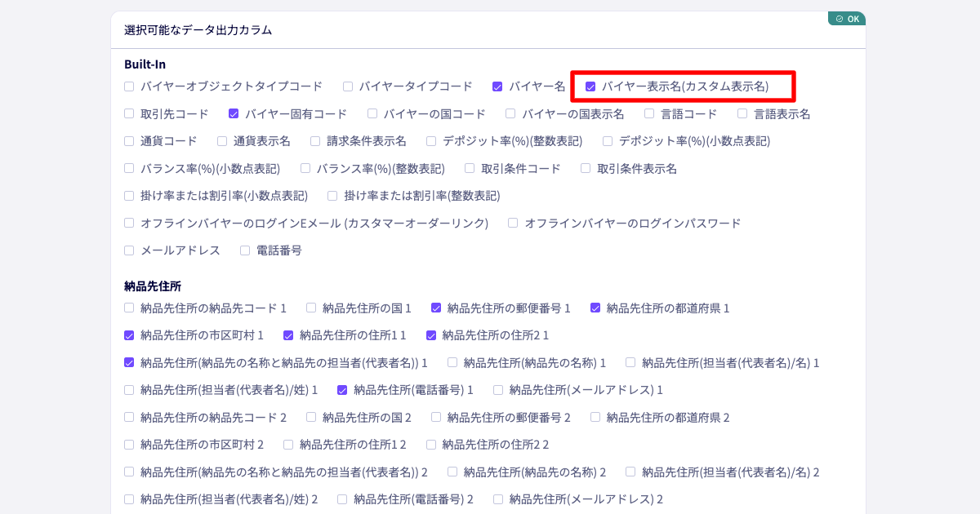
Task: Check 納品先住所(メールアドレス) 2 checkbox
Action: coord(498,499)
